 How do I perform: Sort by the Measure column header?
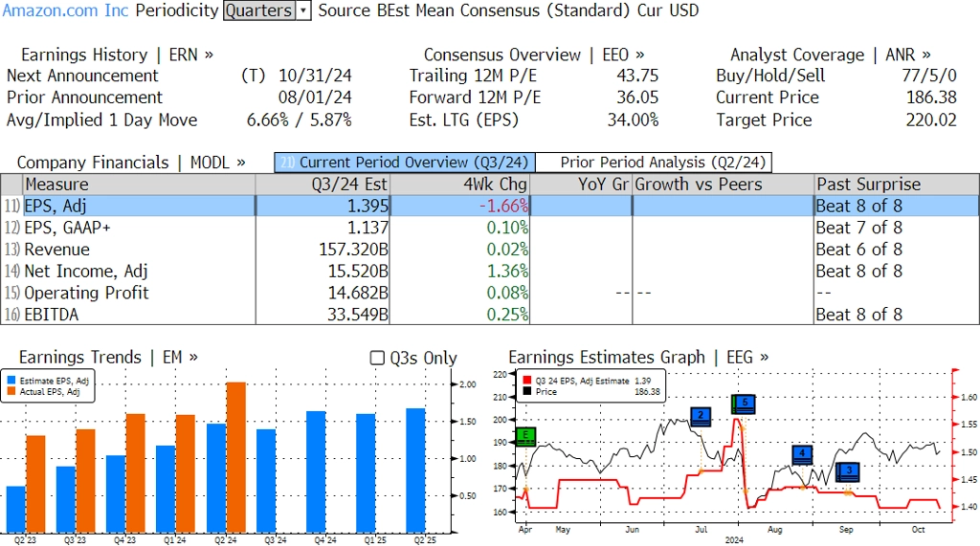point(139,185)
